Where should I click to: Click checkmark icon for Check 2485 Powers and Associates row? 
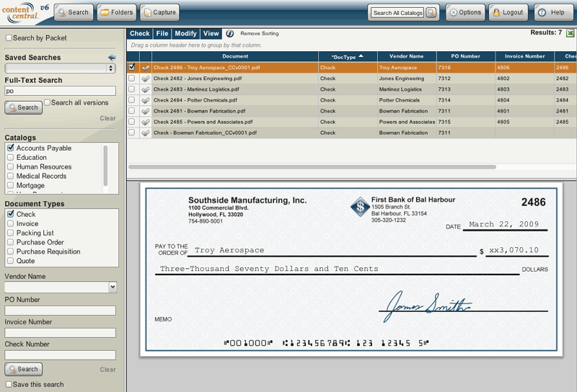(x=146, y=122)
